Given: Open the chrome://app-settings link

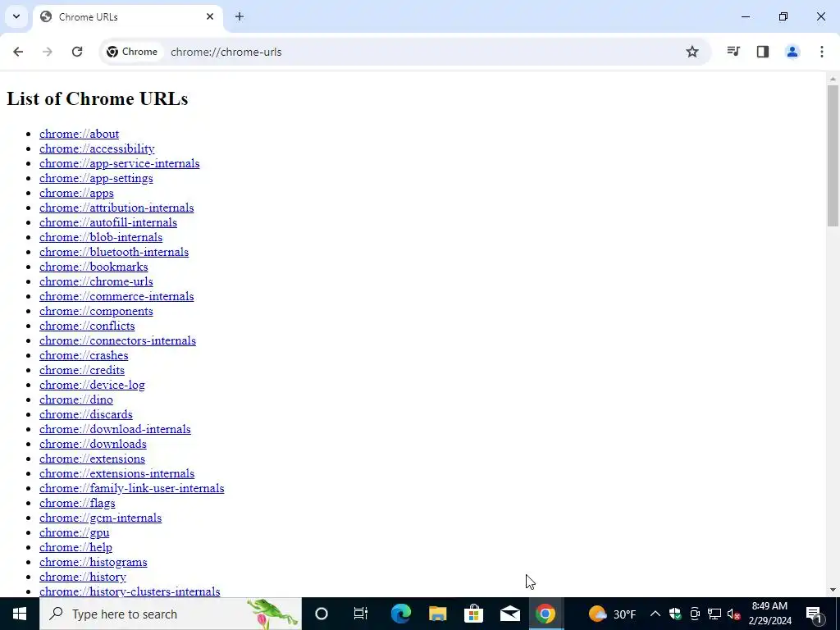Looking at the screenshot, I should point(97,178).
